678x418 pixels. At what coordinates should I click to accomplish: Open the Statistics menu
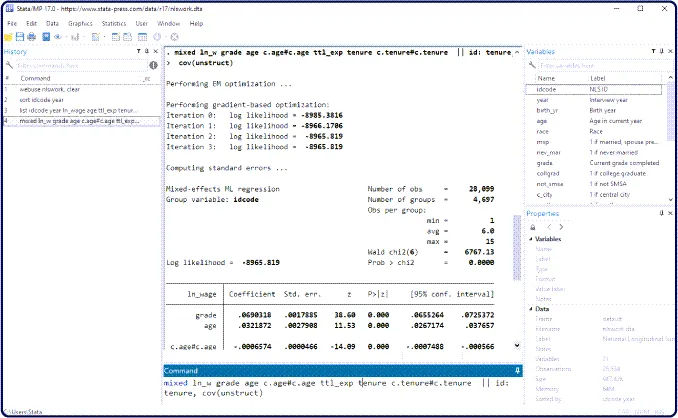[x=114, y=22]
